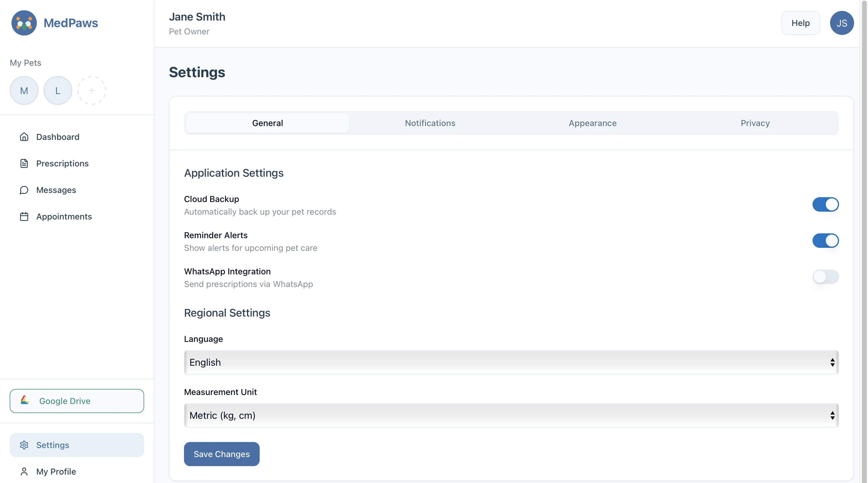The width and height of the screenshot is (868, 483).
Task: Click the MedPaws brand name
Action: (x=71, y=23)
